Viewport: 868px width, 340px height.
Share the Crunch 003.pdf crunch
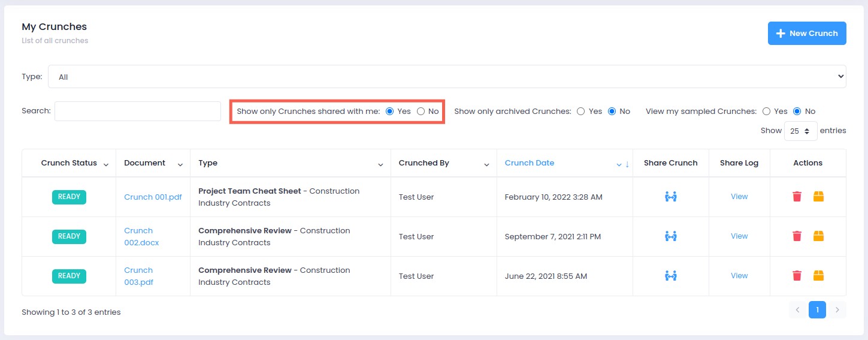coord(671,276)
